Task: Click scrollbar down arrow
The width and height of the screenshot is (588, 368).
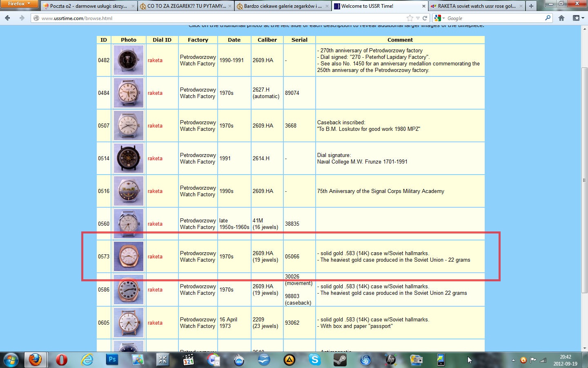Action: pyautogui.click(x=584, y=348)
